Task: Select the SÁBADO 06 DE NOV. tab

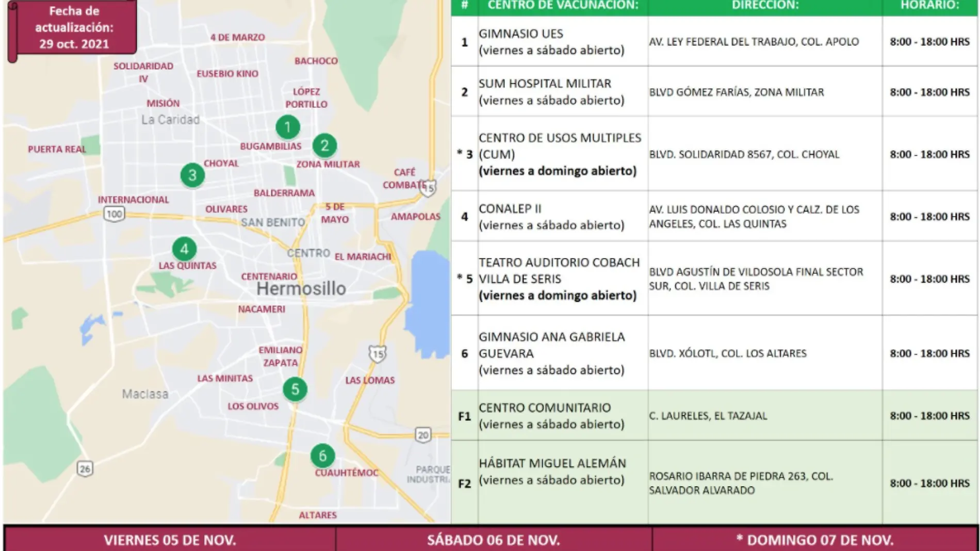Action: (x=494, y=540)
